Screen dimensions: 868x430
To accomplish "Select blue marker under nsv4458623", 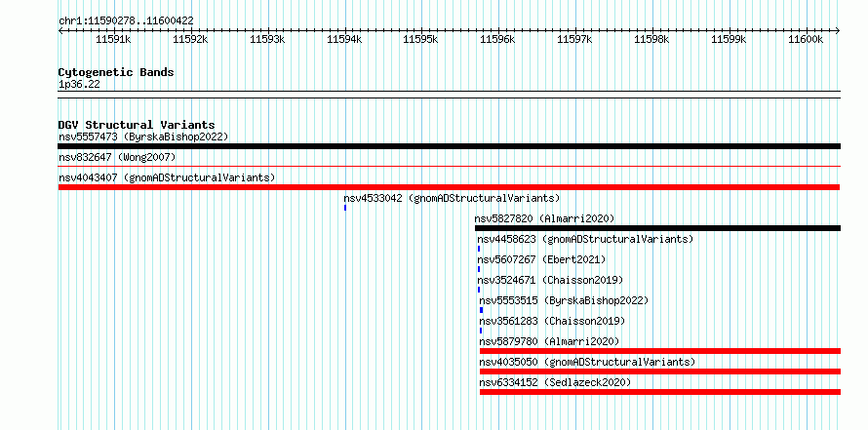I will [x=479, y=249].
